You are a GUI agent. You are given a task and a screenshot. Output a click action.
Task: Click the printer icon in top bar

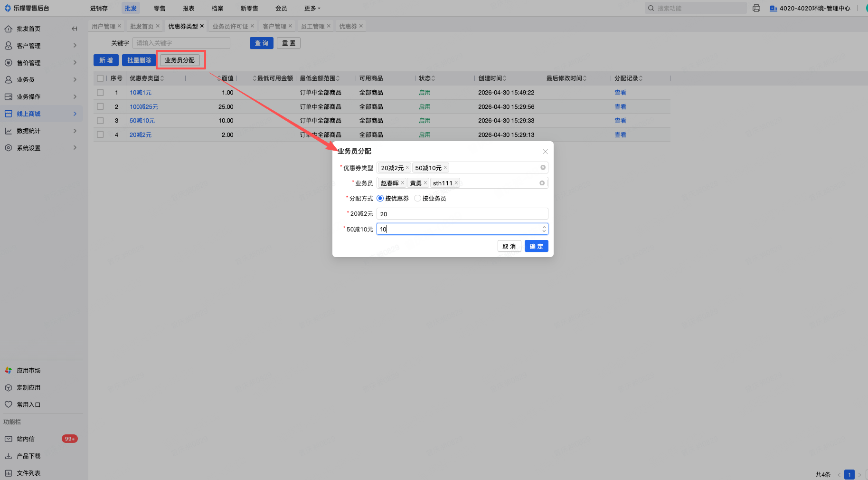coord(756,8)
